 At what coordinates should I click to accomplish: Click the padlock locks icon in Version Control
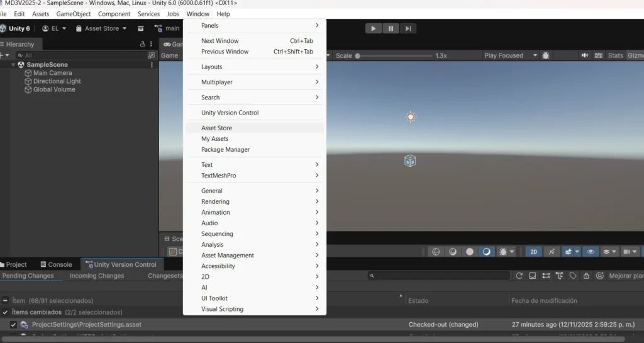586,276
